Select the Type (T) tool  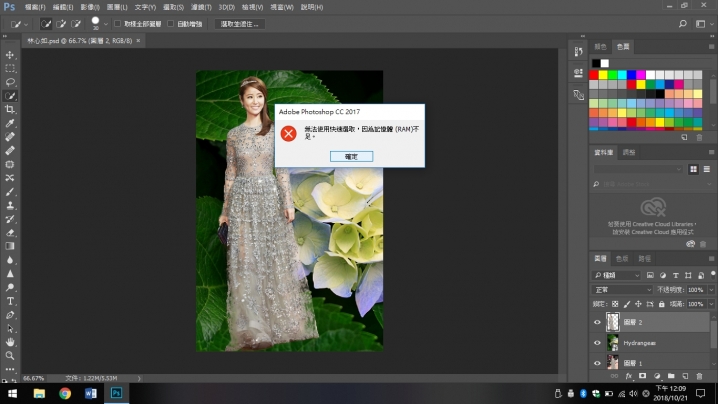click(10, 300)
